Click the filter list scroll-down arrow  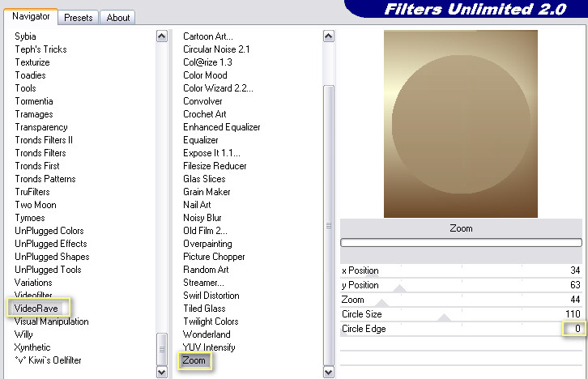(x=329, y=373)
